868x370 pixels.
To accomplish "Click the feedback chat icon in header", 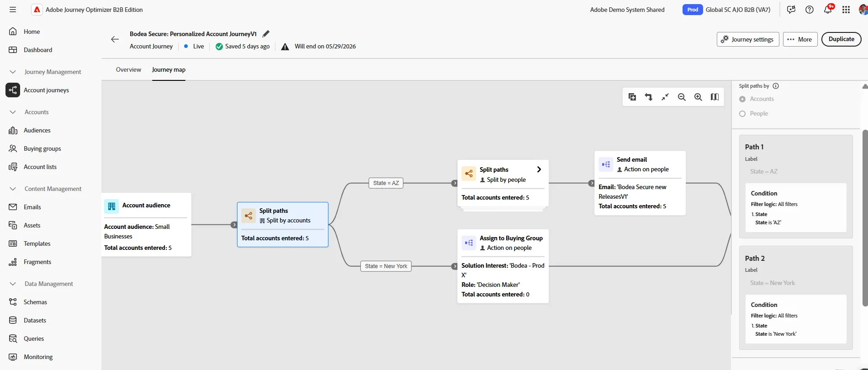I will 791,10.
